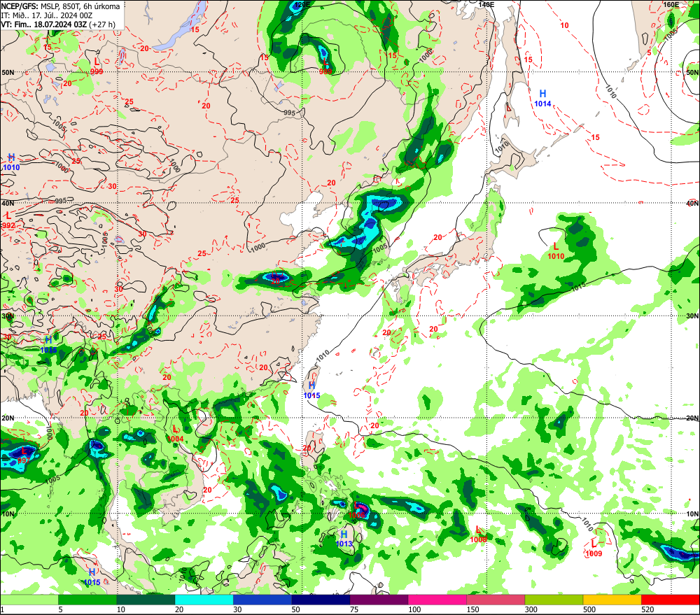The image size is (700, 615).
Task: Click the '140E' longitude label
Action: [486, 4]
